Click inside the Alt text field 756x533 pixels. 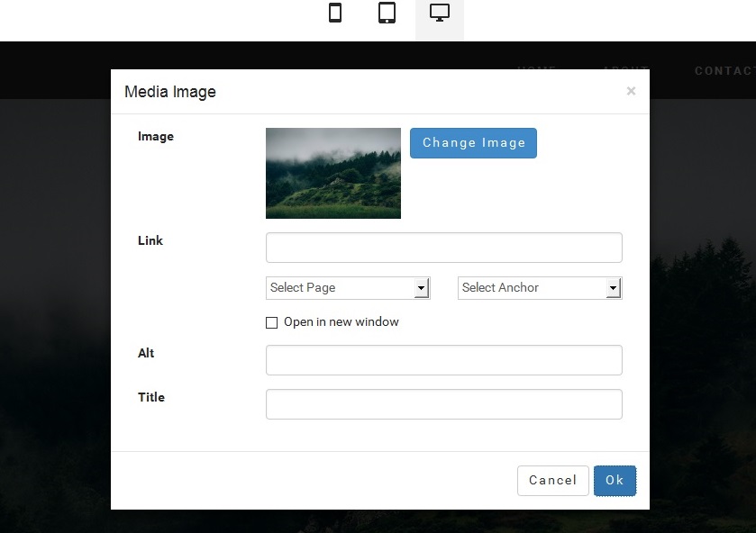point(443,359)
